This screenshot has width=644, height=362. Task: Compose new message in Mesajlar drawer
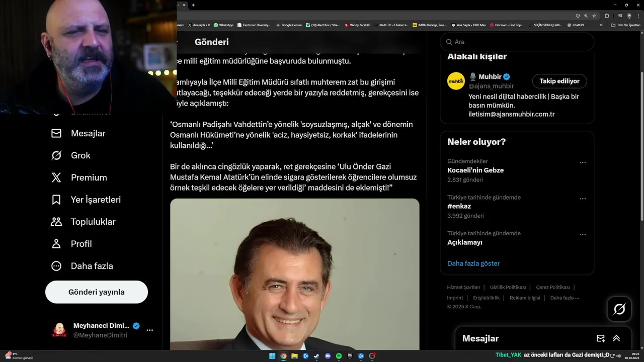[x=601, y=338]
